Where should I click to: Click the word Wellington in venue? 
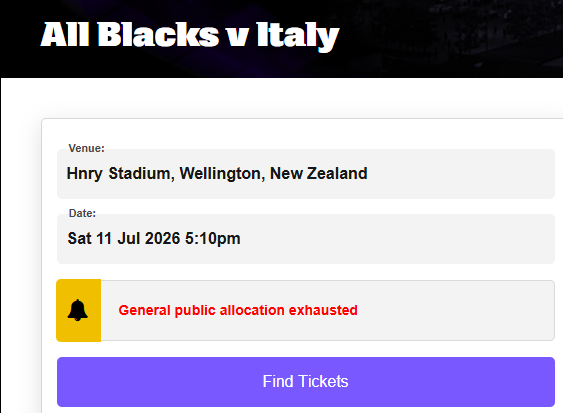tap(222, 174)
